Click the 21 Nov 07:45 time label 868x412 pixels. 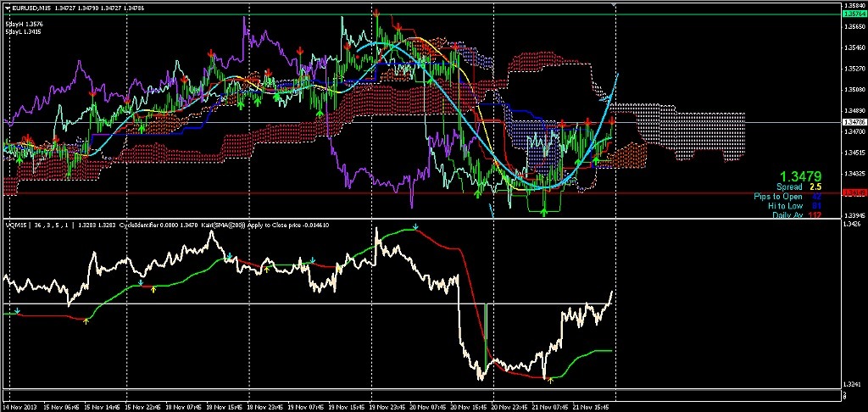click(551, 407)
